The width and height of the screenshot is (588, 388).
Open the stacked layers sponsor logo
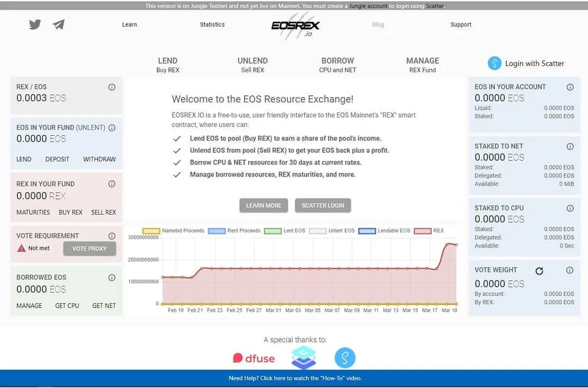click(304, 357)
